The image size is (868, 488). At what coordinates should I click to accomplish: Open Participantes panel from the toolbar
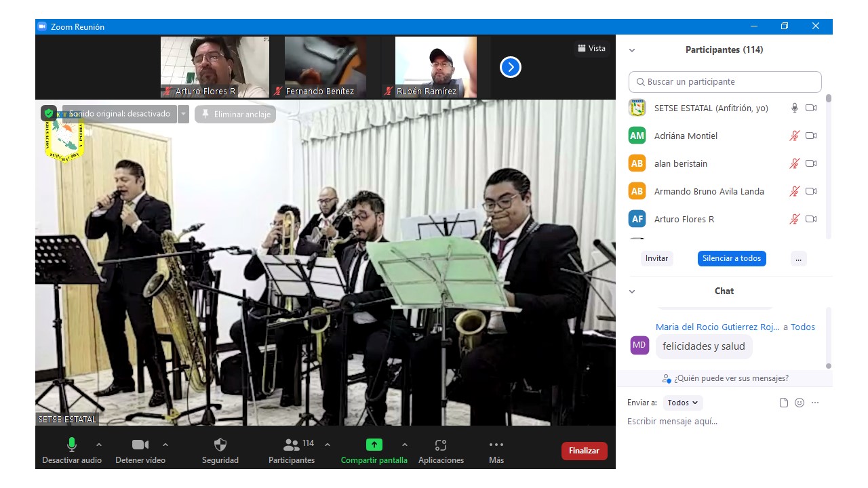coord(292,445)
